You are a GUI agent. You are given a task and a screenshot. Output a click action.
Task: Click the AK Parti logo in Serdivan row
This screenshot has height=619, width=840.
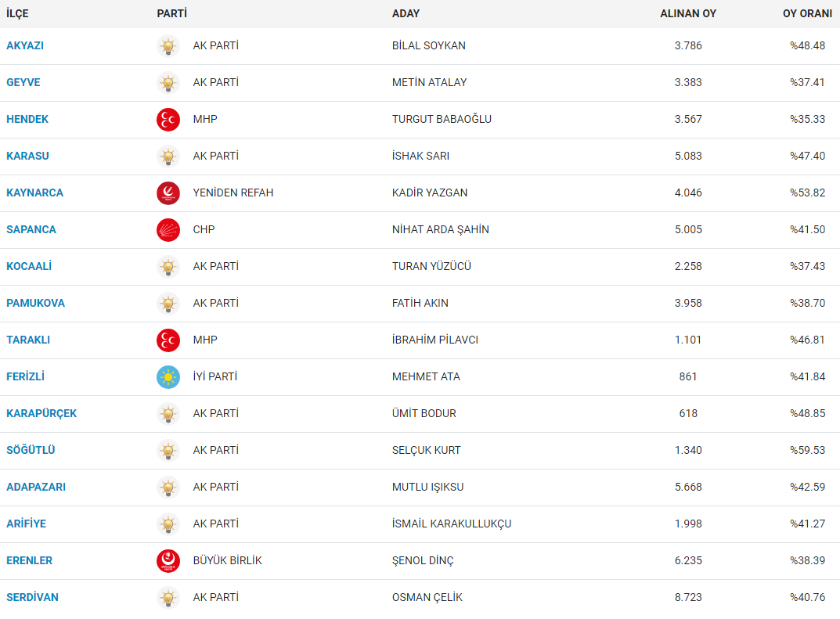click(168, 598)
